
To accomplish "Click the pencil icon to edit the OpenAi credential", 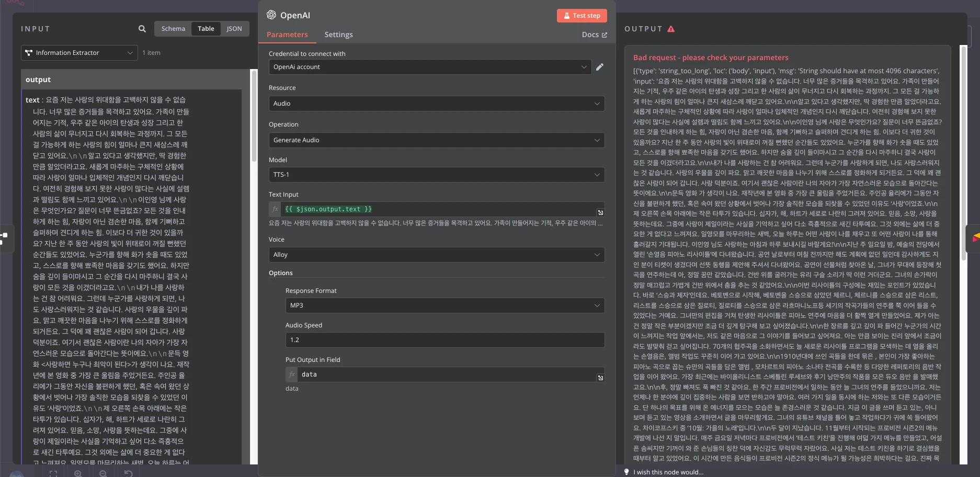I will coord(600,67).
